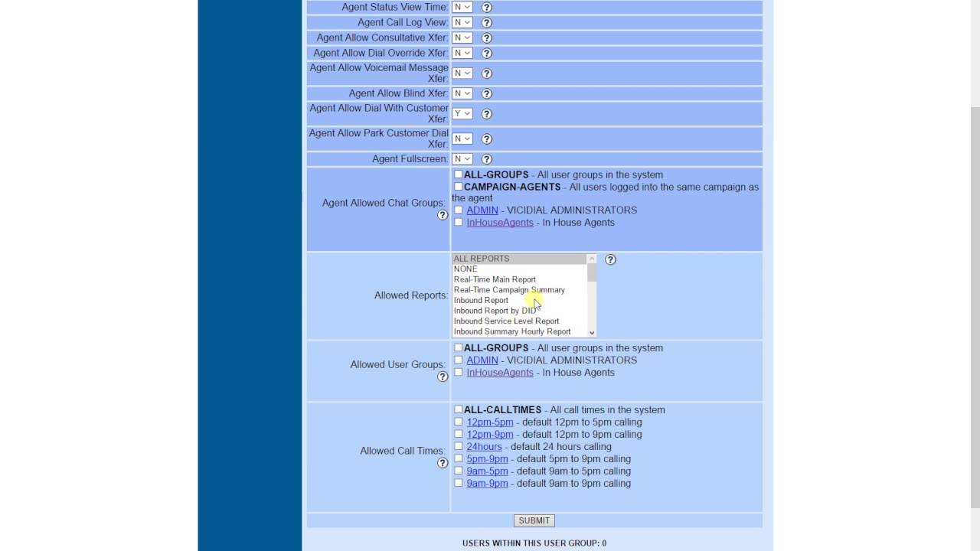Viewport: 980px width, 551px height.
Task: Open the 24hours call time link
Action: [x=485, y=446]
